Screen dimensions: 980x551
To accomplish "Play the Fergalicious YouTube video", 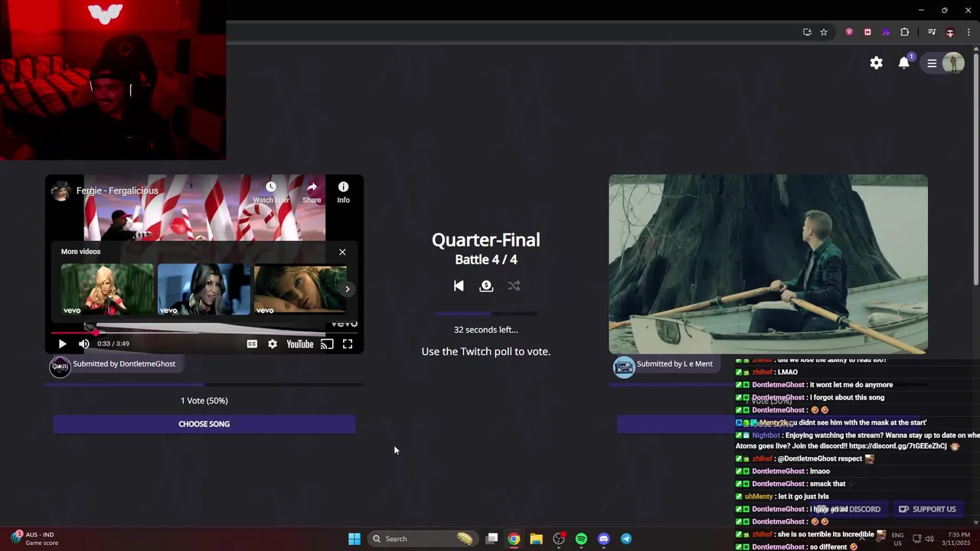I will (62, 344).
